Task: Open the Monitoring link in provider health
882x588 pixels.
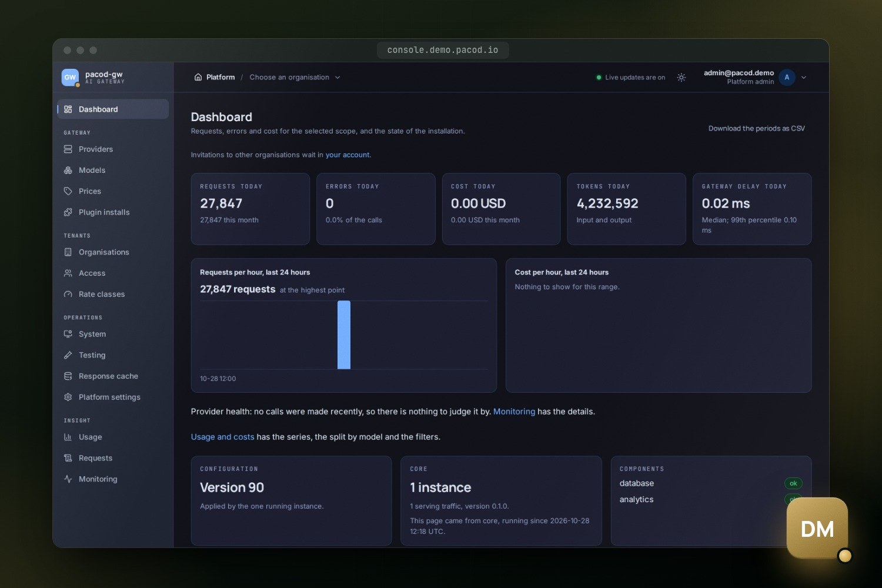Action: [x=514, y=412]
